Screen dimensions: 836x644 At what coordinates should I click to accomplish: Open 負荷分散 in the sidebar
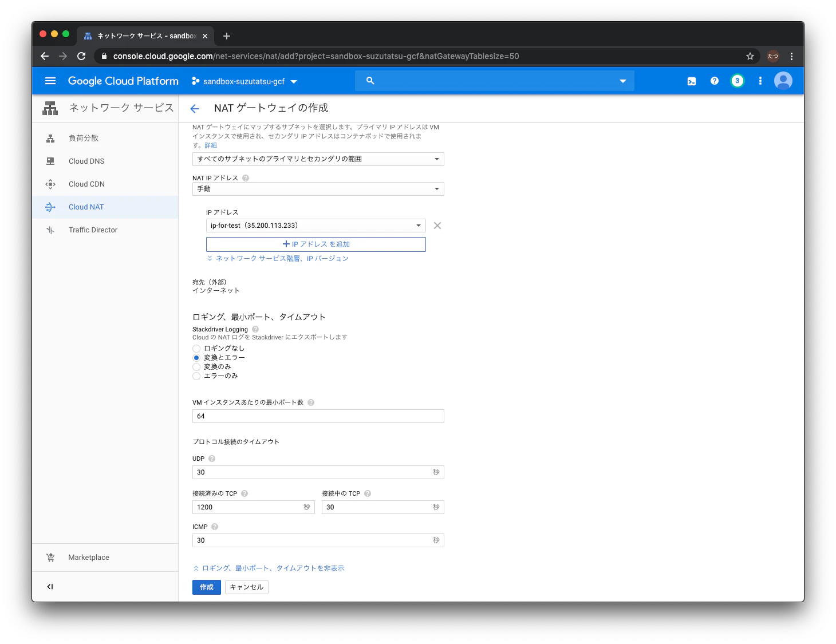click(x=105, y=138)
